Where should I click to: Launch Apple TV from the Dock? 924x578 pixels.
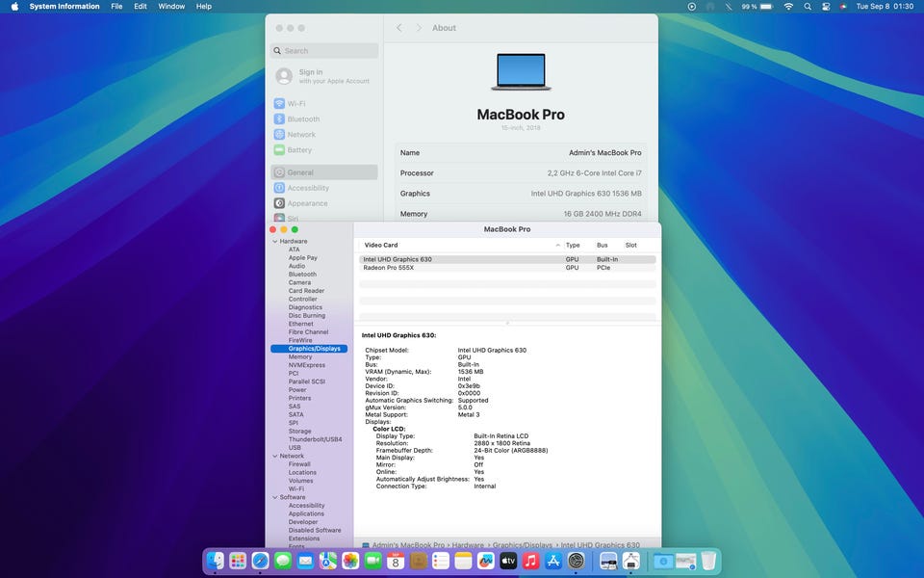point(508,561)
